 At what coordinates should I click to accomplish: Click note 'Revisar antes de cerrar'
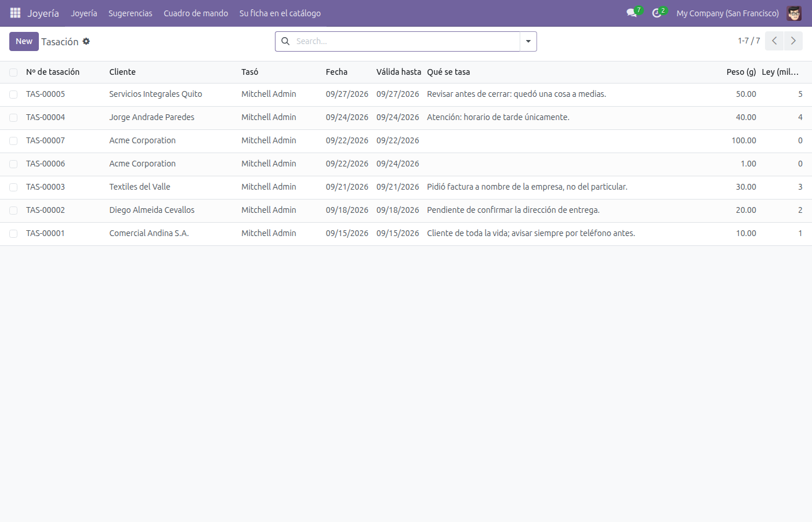click(x=516, y=94)
